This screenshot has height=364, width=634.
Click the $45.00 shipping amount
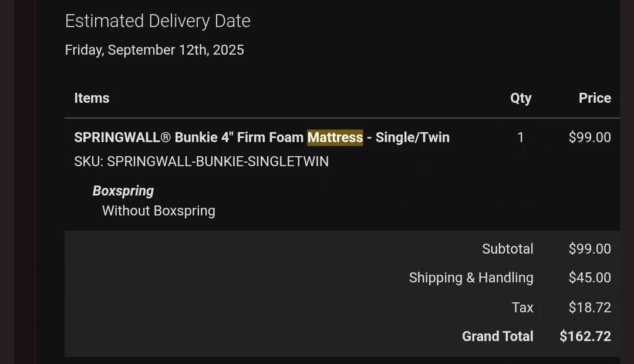pos(589,278)
